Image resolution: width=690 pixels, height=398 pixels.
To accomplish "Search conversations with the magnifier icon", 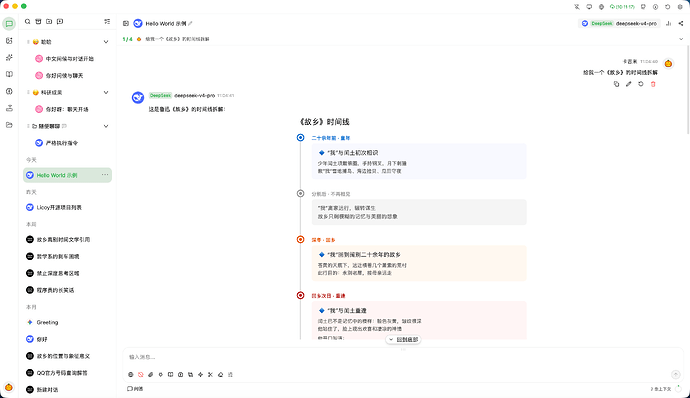I will (28, 22).
